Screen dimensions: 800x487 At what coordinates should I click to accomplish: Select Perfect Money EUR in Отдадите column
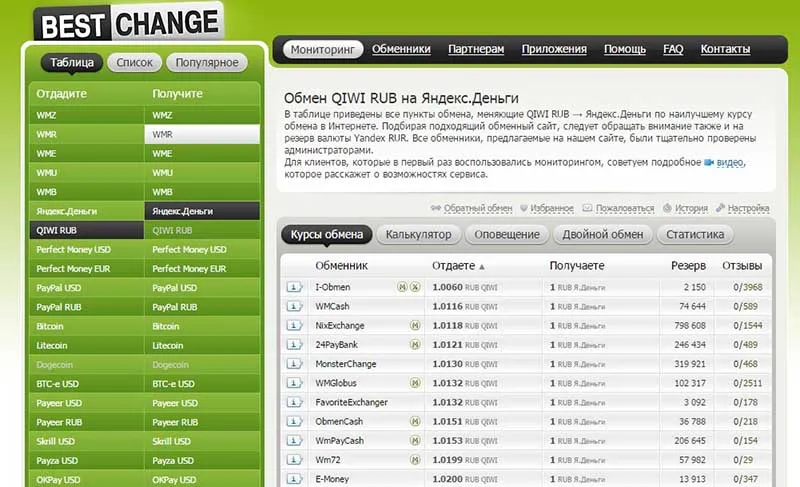tap(86, 269)
